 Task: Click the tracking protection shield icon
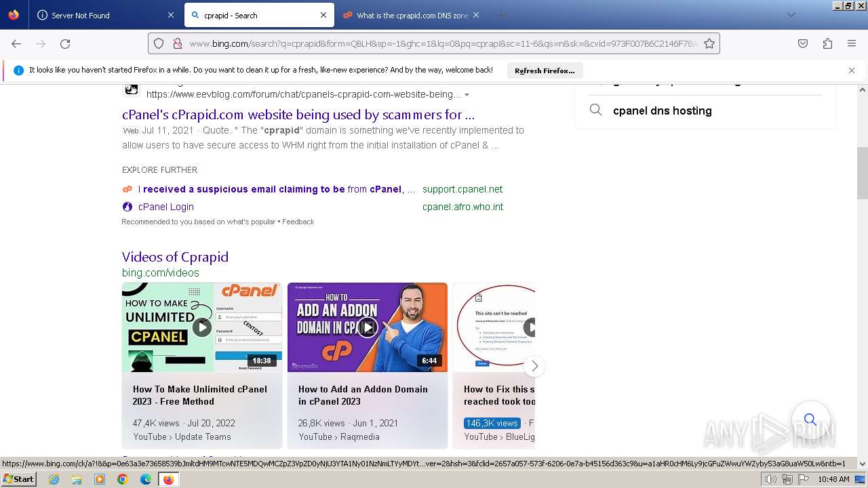(159, 43)
